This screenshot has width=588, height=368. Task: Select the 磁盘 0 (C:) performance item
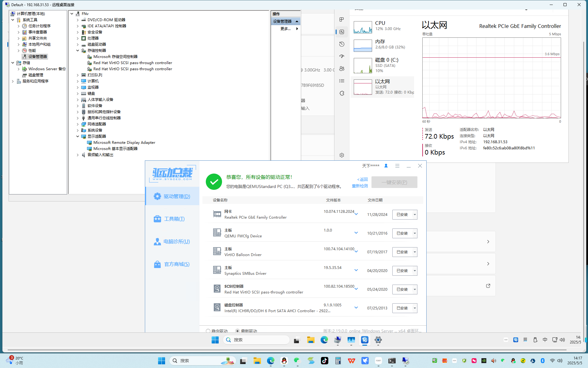tap(382, 65)
